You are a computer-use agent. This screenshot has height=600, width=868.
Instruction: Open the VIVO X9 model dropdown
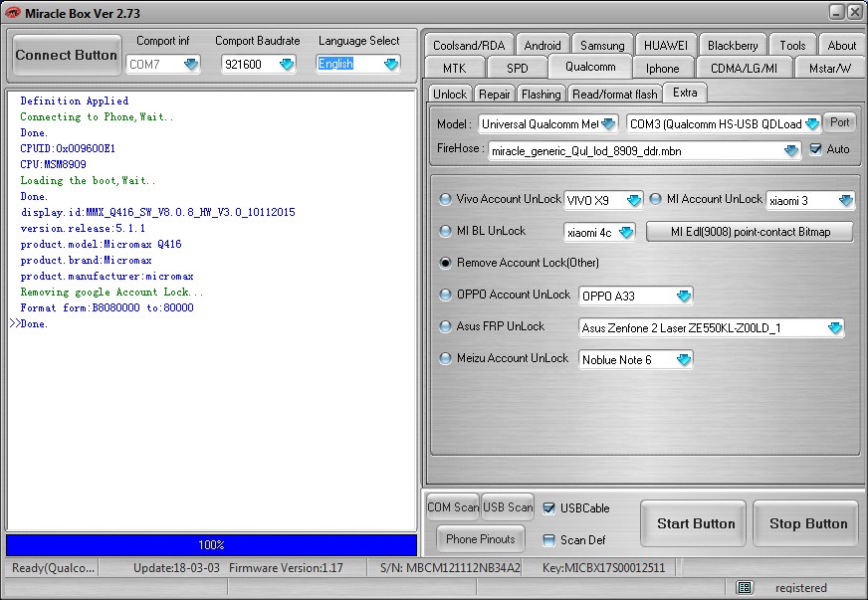click(634, 200)
